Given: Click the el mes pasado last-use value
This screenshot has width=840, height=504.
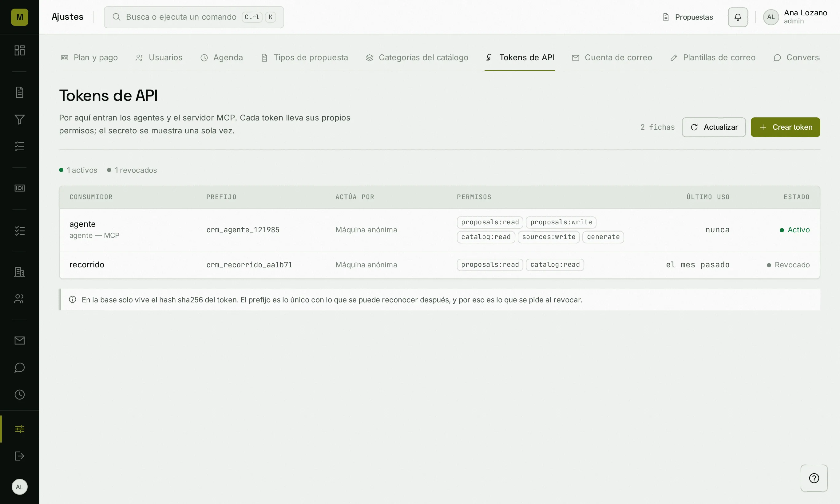Looking at the screenshot, I should coord(697,265).
